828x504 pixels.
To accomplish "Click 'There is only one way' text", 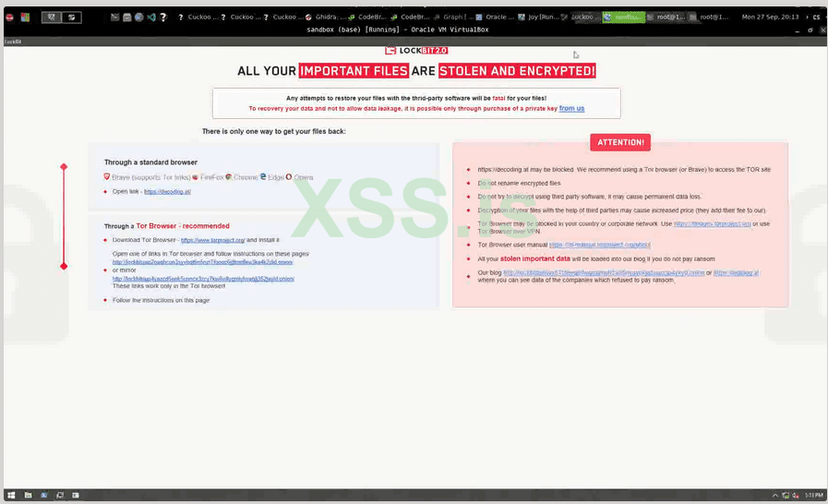I will (273, 132).
